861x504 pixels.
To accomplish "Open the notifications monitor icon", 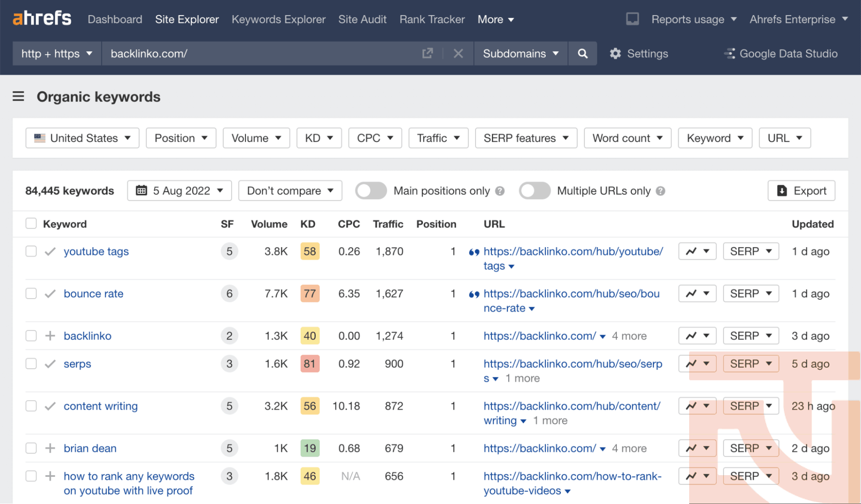I will (632, 19).
